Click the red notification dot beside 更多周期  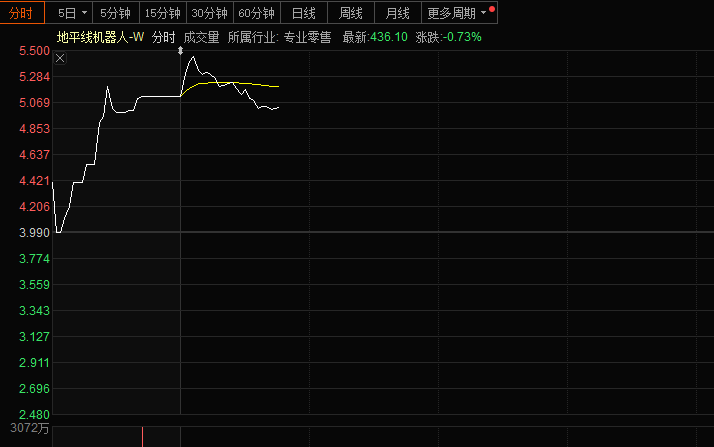point(492,9)
